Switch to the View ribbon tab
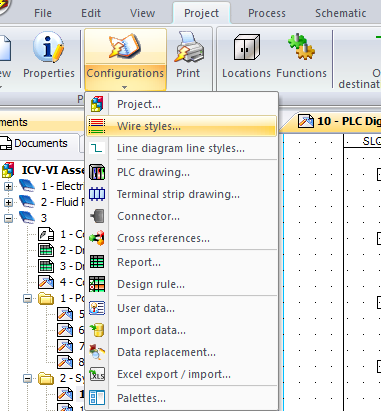The image size is (381, 411). click(142, 13)
